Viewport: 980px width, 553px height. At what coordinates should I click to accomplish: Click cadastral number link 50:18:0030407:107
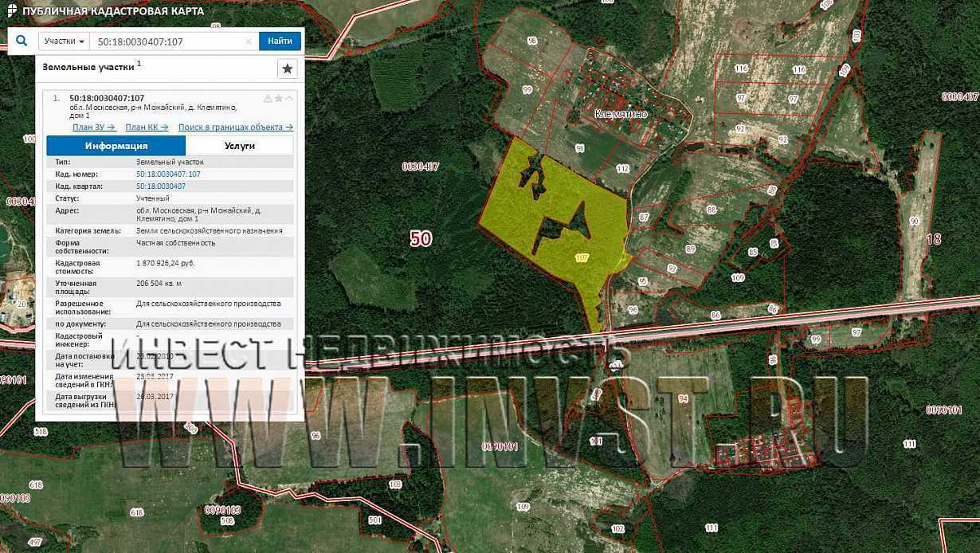tap(168, 174)
